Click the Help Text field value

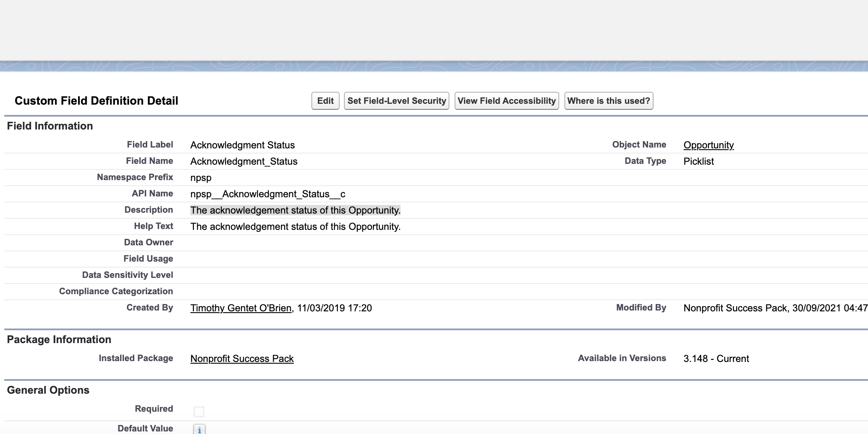point(295,226)
